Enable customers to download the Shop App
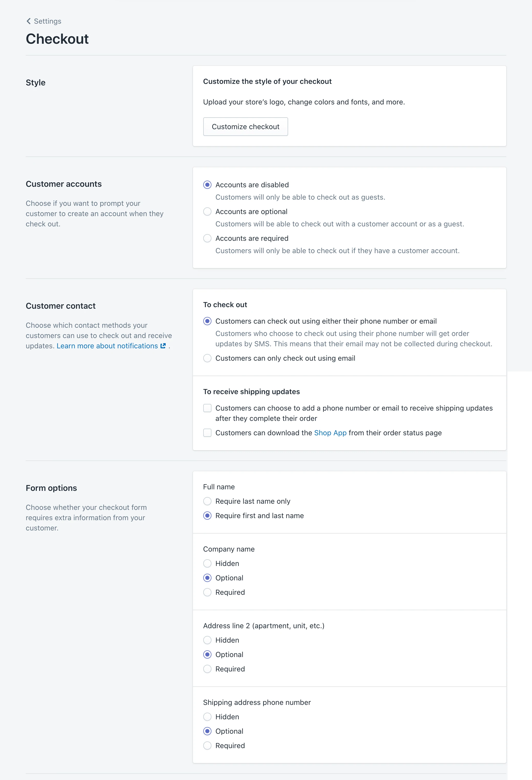 (x=207, y=433)
